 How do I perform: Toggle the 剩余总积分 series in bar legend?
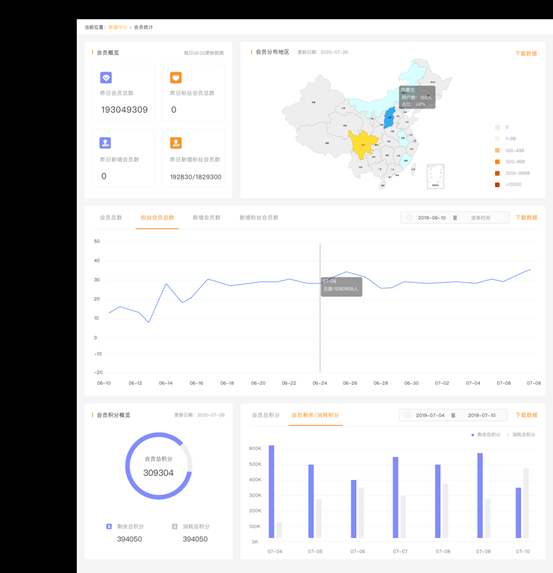coord(485,435)
